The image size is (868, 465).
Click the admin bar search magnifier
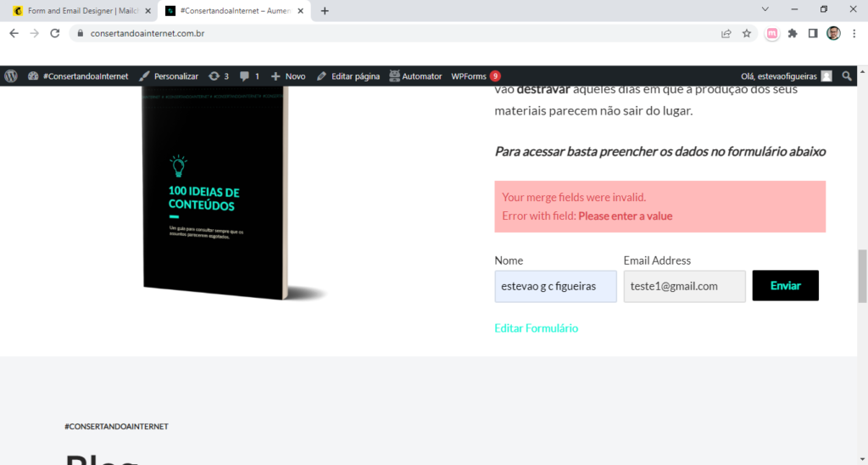click(x=847, y=76)
